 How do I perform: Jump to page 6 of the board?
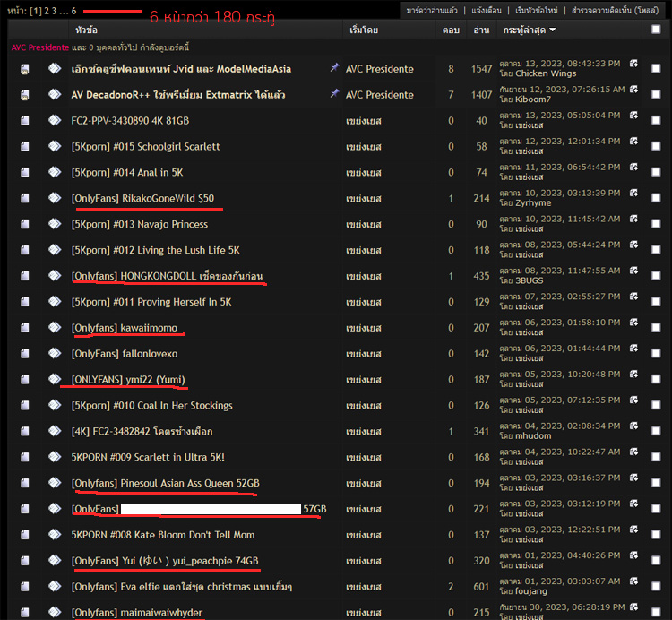[x=73, y=11]
